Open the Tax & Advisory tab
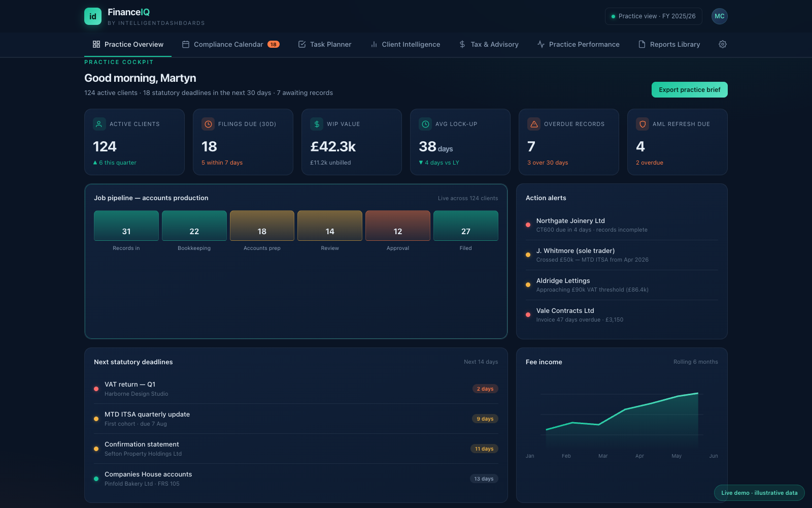812x508 pixels. (489, 44)
